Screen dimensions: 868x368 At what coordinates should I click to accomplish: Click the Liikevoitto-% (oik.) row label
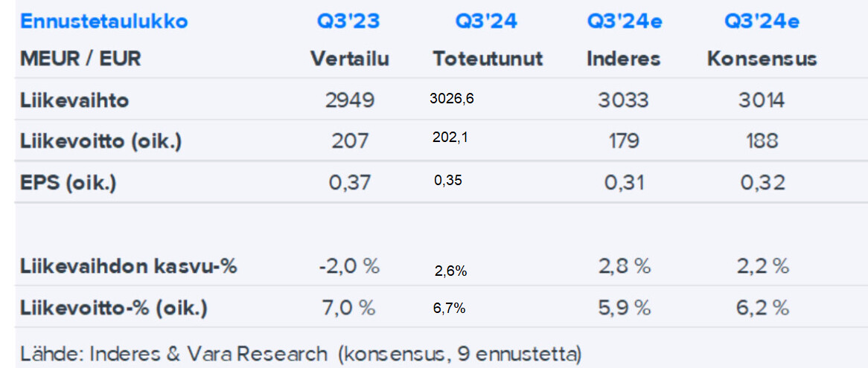[114, 307]
